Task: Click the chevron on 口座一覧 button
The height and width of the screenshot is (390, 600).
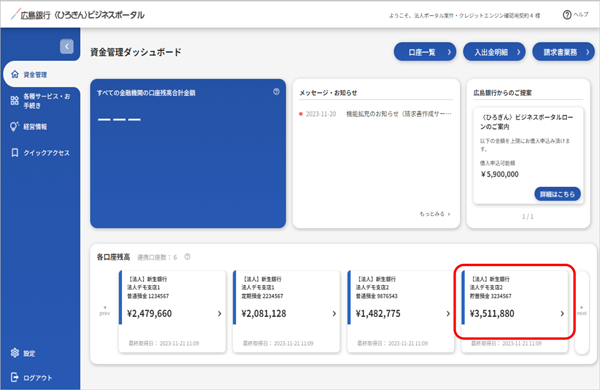Action: click(449, 52)
